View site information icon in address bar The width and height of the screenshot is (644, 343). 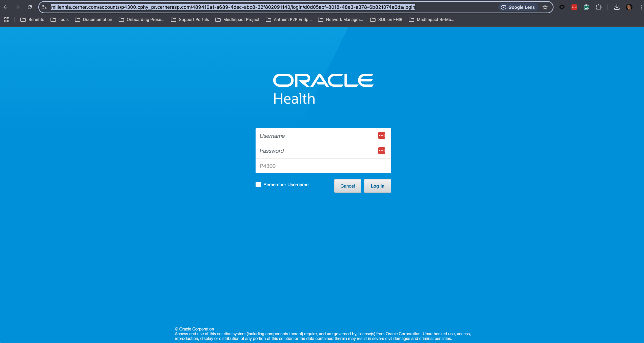[x=44, y=7]
